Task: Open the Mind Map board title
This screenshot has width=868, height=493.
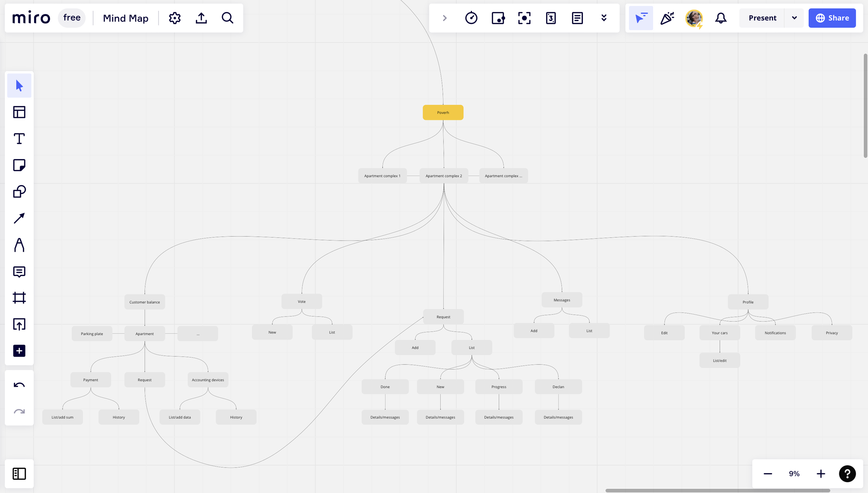Action: [x=126, y=18]
